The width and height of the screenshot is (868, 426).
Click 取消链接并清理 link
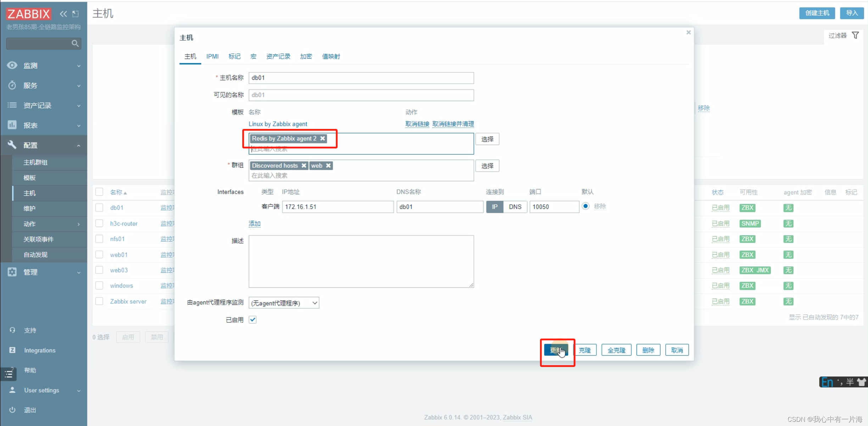pos(453,124)
